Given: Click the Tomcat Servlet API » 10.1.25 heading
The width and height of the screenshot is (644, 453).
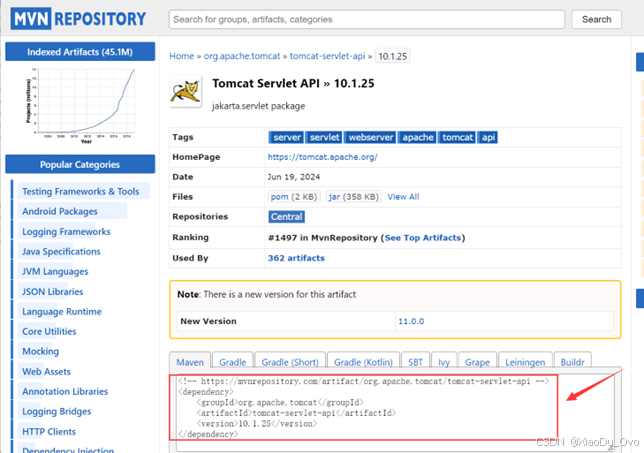Looking at the screenshot, I should click(x=293, y=83).
